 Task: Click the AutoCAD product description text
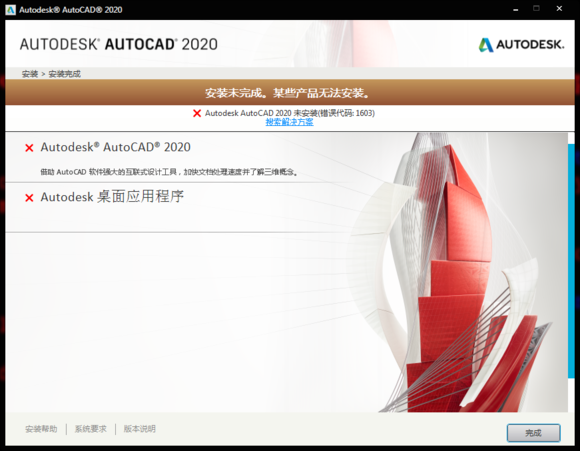coord(169,172)
